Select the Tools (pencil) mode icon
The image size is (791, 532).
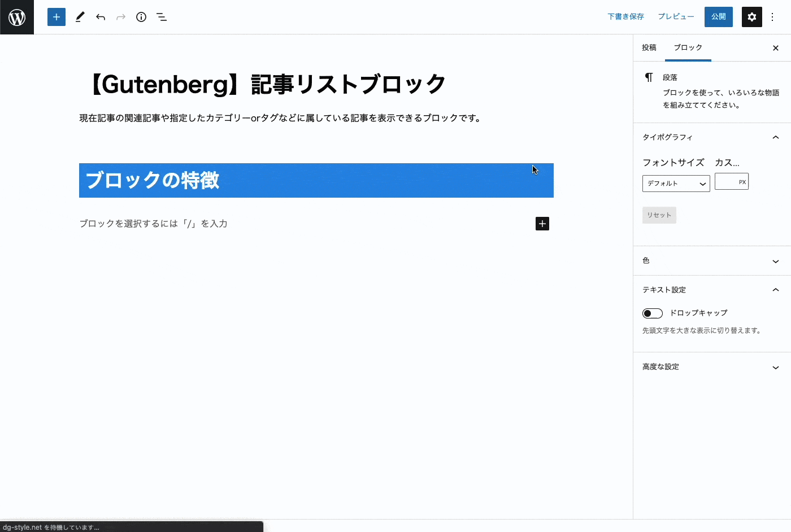pyautogui.click(x=80, y=17)
